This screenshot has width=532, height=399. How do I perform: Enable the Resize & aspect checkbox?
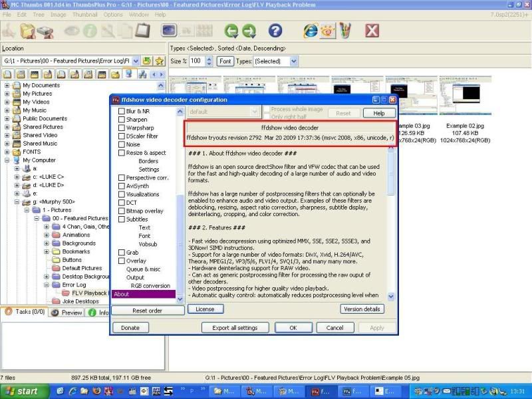pyautogui.click(x=122, y=153)
